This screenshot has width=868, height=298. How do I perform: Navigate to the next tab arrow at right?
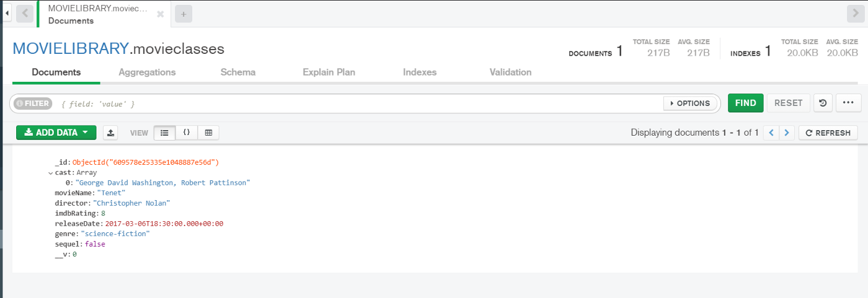click(854, 13)
